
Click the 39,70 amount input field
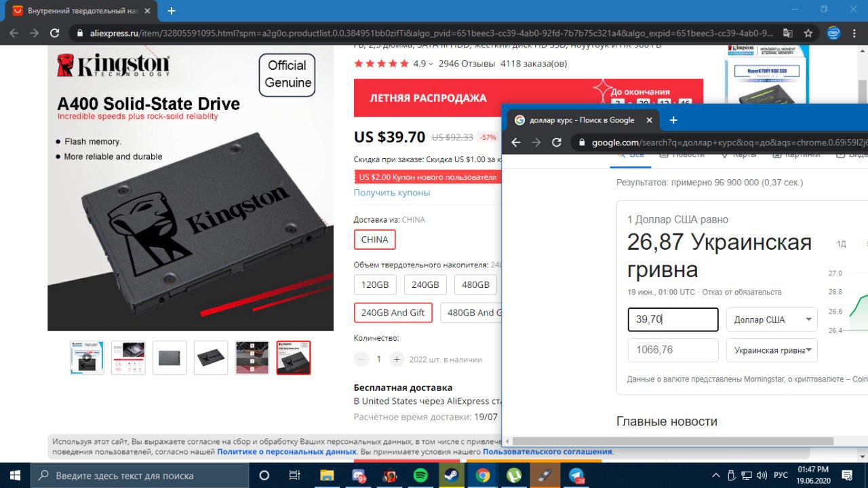click(673, 320)
